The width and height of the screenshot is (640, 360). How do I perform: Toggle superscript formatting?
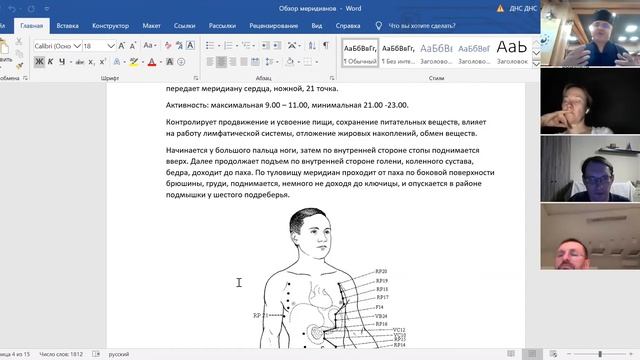(x=103, y=62)
